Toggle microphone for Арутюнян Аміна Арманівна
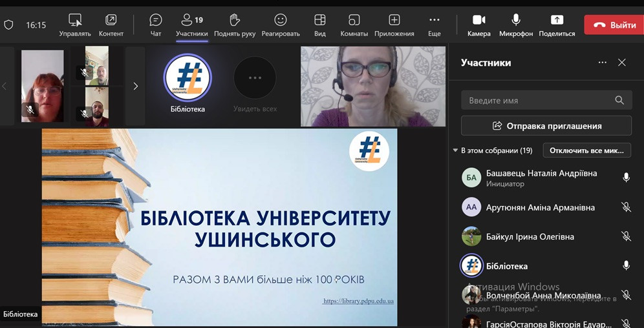 click(626, 207)
